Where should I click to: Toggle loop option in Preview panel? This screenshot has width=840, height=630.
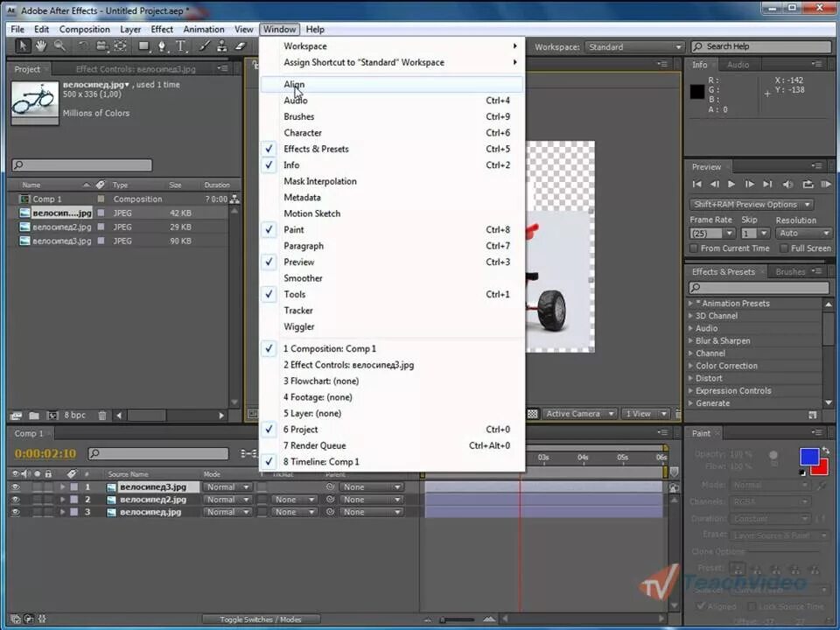tap(808, 185)
